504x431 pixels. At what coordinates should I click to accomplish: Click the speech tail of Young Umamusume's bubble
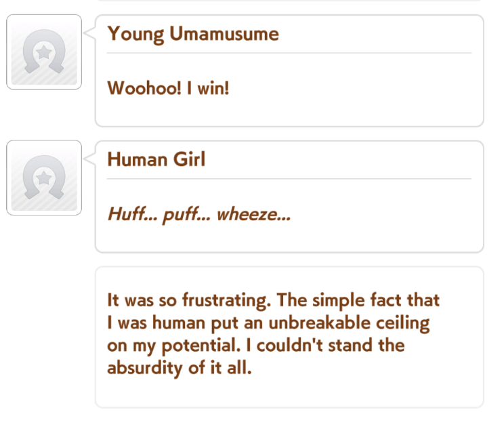pyautogui.click(x=89, y=33)
